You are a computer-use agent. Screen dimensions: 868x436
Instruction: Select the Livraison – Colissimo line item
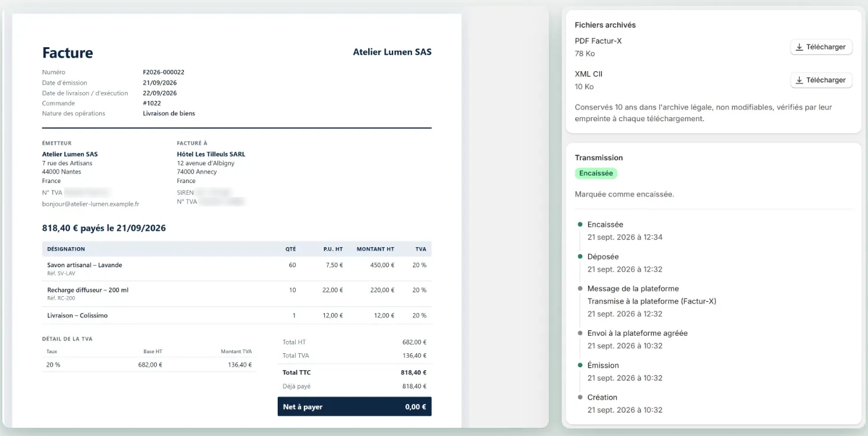pyautogui.click(x=237, y=315)
